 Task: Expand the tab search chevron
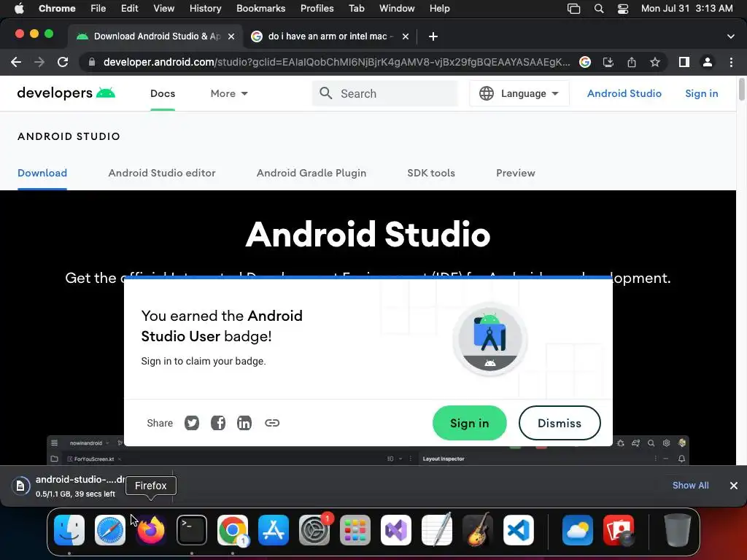pos(731,36)
